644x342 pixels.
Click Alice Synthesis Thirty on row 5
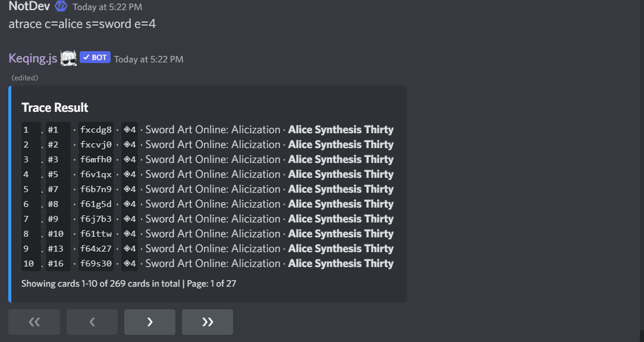pos(341,189)
